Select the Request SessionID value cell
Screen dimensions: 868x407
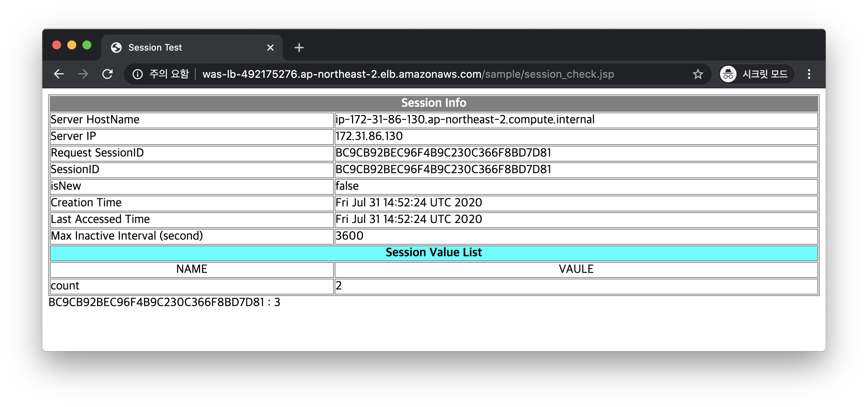click(576, 153)
